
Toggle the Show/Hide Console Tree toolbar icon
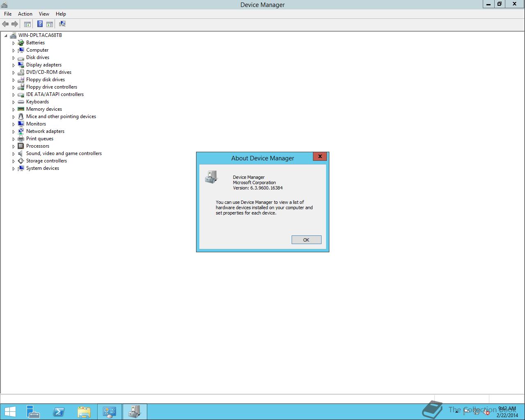pyautogui.click(x=27, y=24)
